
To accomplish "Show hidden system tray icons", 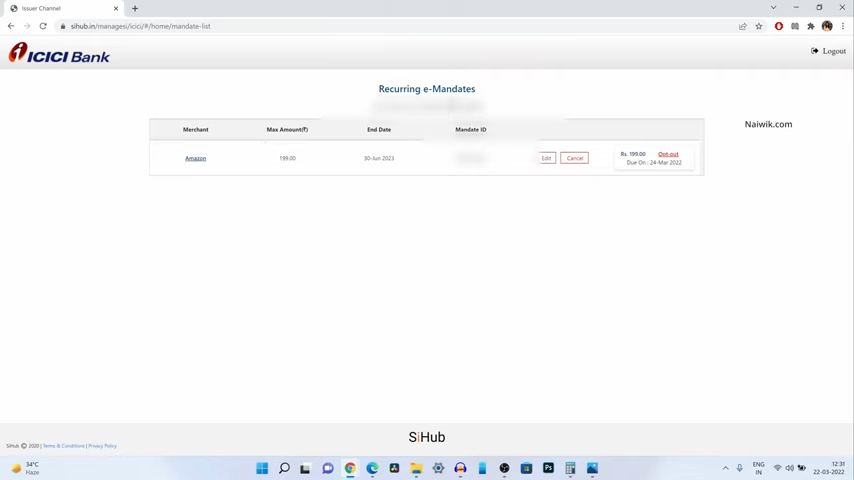I will click(726, 468).
